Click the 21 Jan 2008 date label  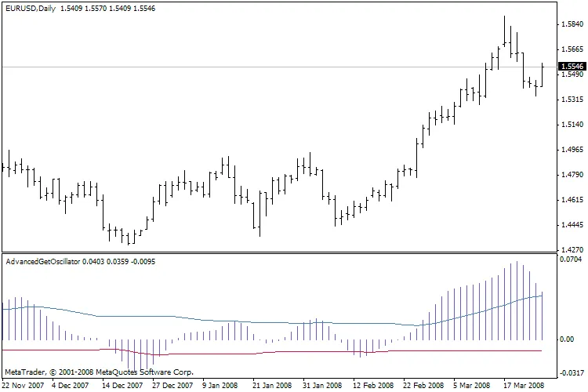click(x=272, y=386)
